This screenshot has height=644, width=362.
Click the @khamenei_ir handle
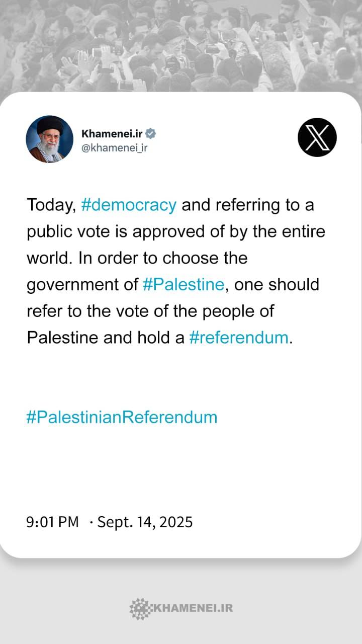coord(114,148)
